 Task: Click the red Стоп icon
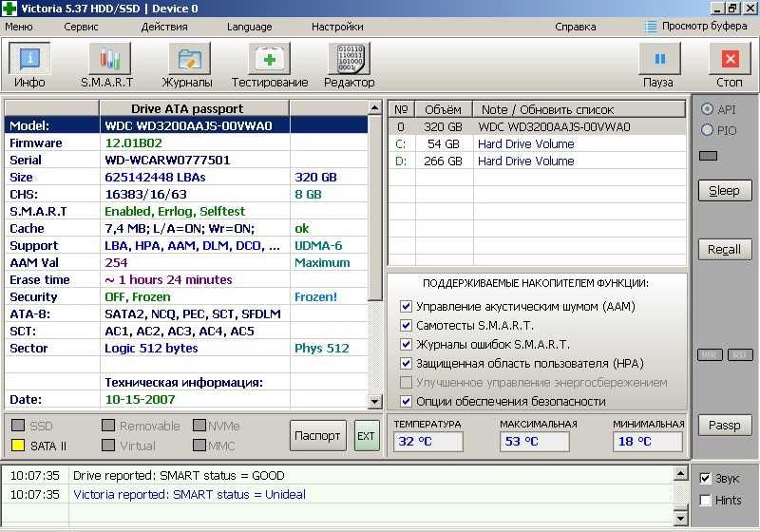730,59
